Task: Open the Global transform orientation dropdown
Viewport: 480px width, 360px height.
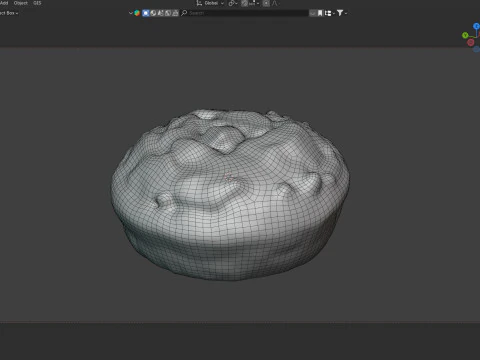Action: click(x=211, y=3)
